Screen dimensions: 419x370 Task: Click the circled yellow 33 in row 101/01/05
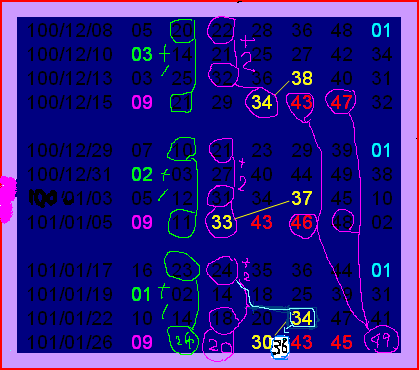pyautogui.click(x=222, y=222)
